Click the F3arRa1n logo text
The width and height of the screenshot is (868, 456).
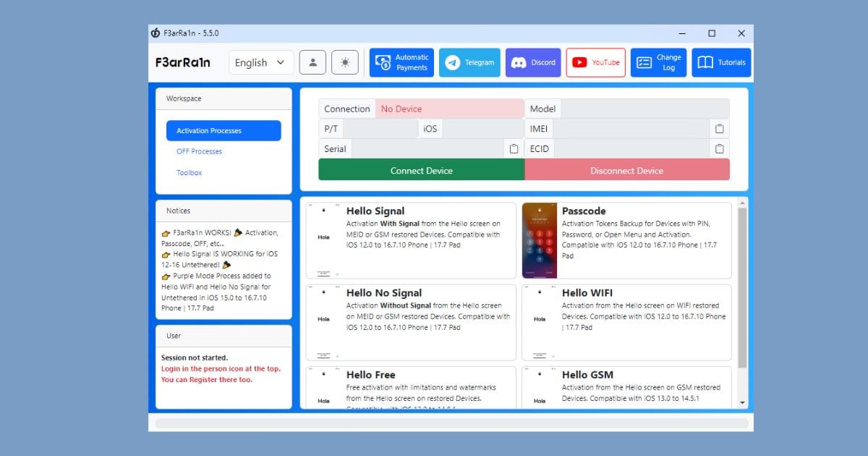tap(183, 62)
